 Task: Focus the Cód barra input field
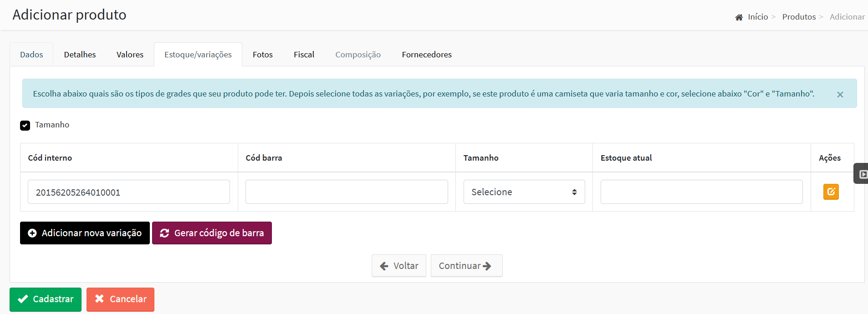pyautogui.click(x=347, y=192)
